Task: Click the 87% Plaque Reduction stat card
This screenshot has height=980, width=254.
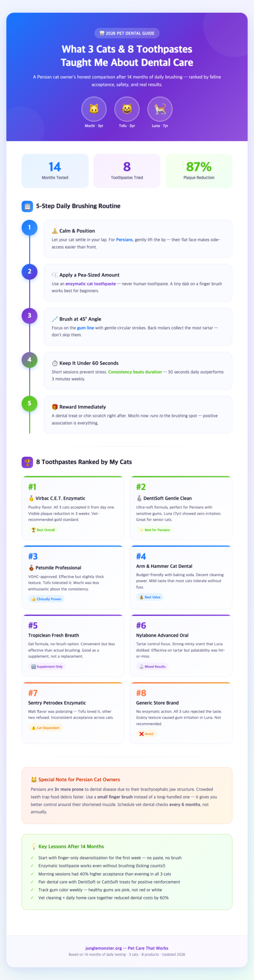Action: tap(199, 171)
